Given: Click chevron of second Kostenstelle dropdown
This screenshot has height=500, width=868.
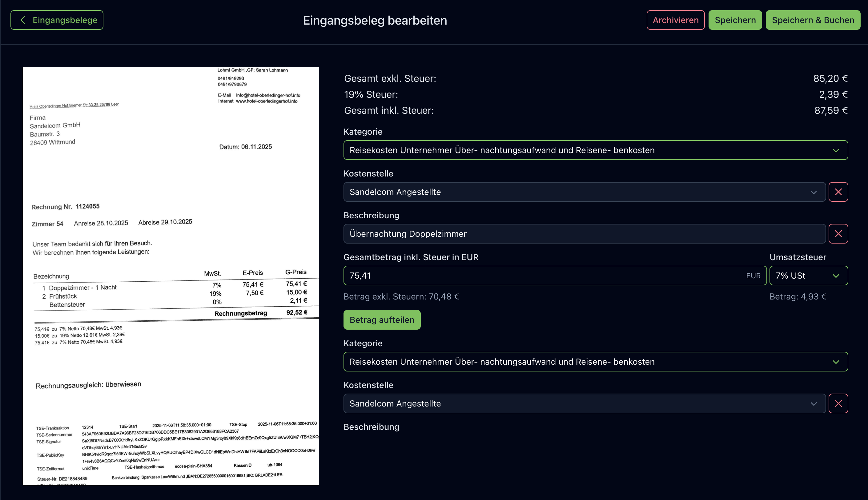Looking at the screenshot, I should 813,403.
